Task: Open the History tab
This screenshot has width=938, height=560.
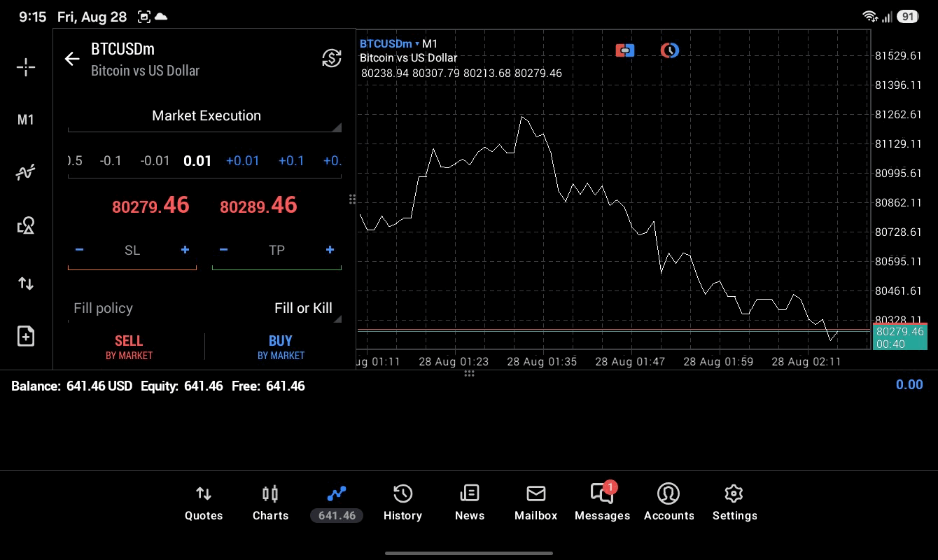Action: point(402,504)
